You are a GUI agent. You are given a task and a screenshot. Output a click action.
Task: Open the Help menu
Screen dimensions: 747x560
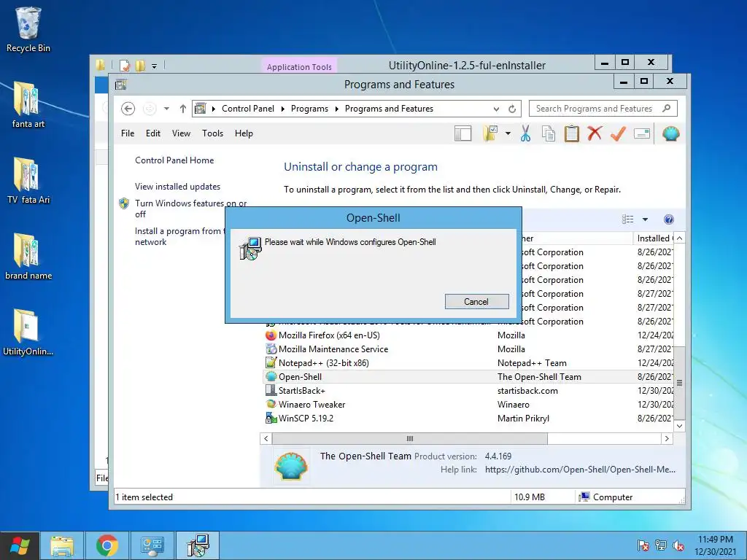point(244,133)
